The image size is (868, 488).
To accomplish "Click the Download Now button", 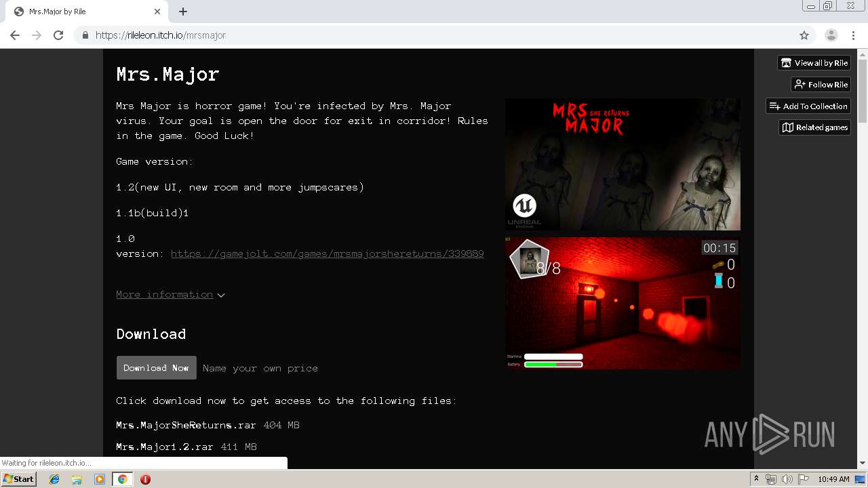I will coord(156,368).
